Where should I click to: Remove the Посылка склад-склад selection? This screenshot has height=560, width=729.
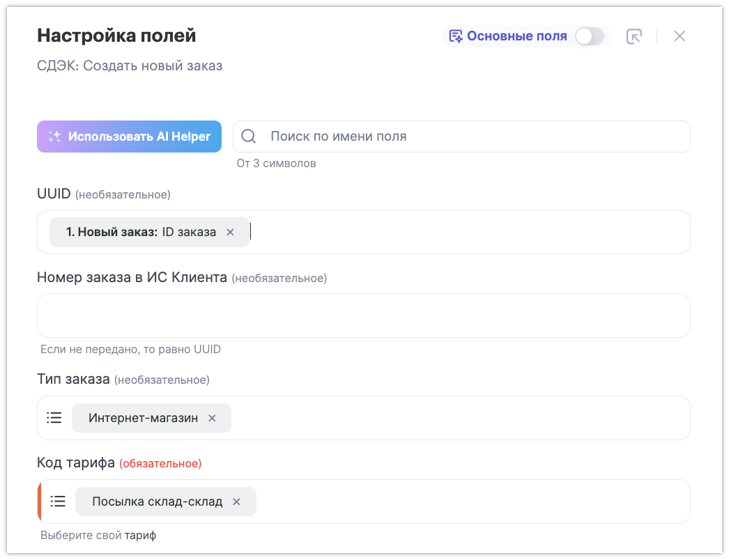236,501
